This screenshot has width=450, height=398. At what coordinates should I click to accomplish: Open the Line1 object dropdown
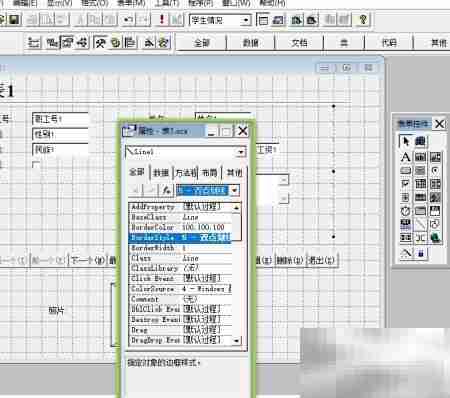241,152
